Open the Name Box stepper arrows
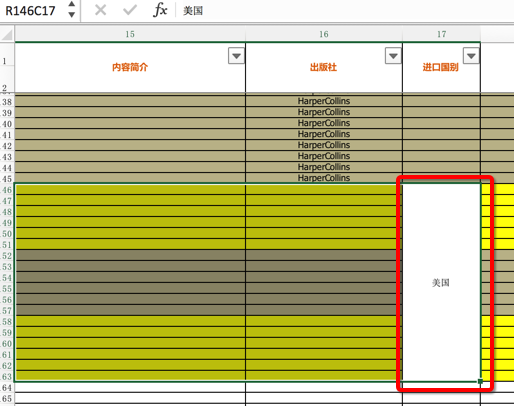 click(71, 10)
